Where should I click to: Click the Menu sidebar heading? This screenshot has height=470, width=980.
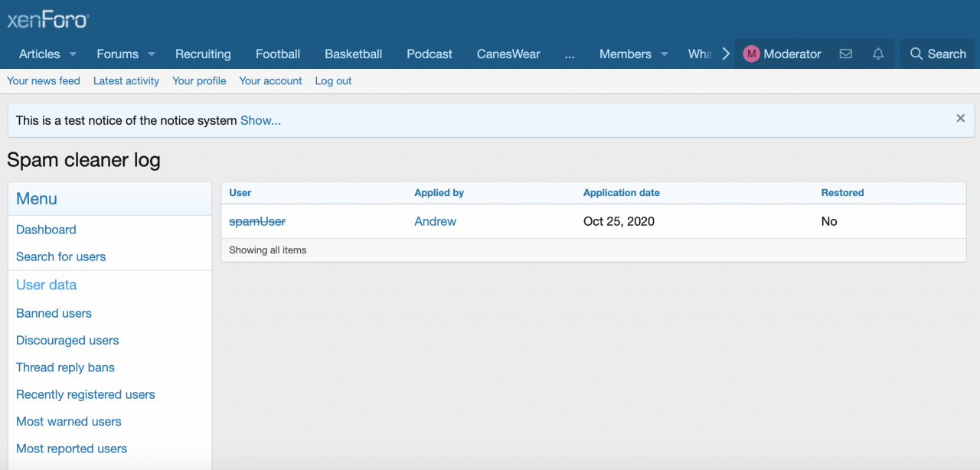[x=37, y=199]
